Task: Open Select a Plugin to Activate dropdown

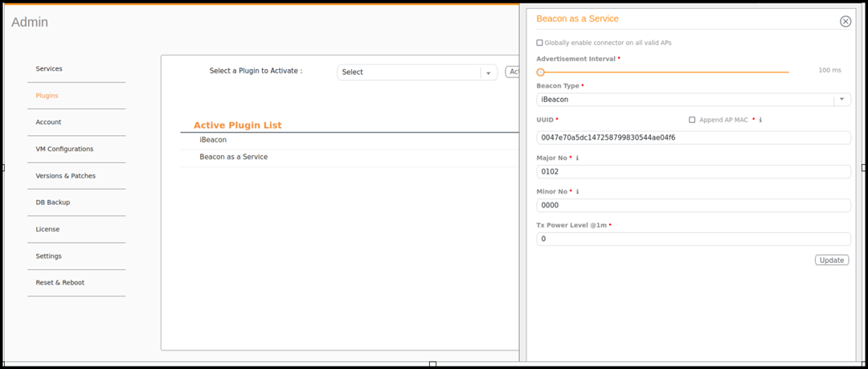Action: coord(417,72)
